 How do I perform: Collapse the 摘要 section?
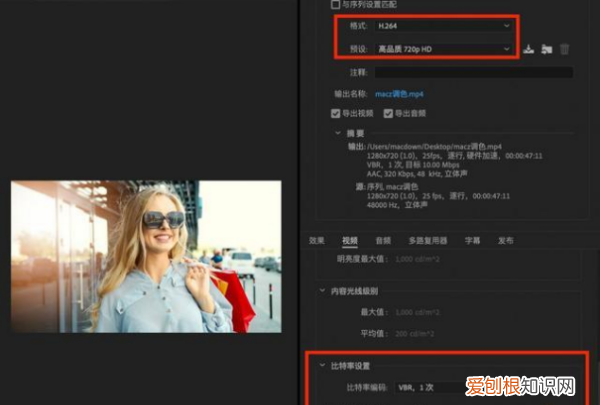[338, 133]
